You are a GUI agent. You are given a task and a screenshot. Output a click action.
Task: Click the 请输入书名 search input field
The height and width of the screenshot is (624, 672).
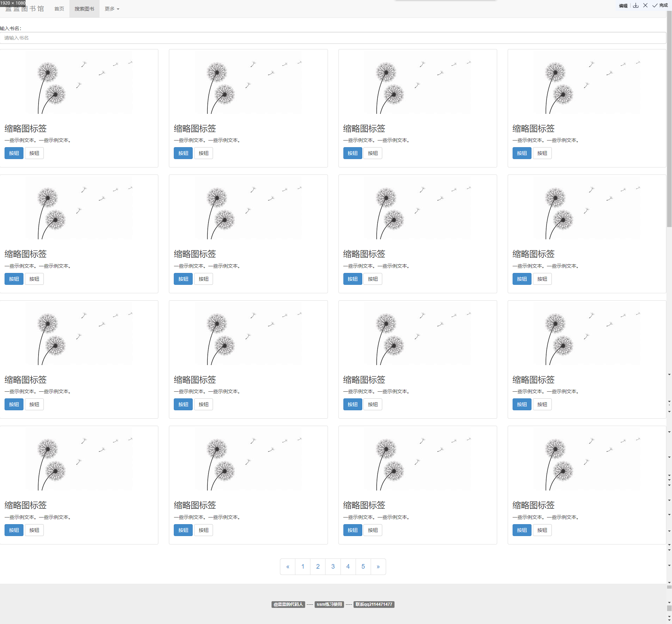333,38
